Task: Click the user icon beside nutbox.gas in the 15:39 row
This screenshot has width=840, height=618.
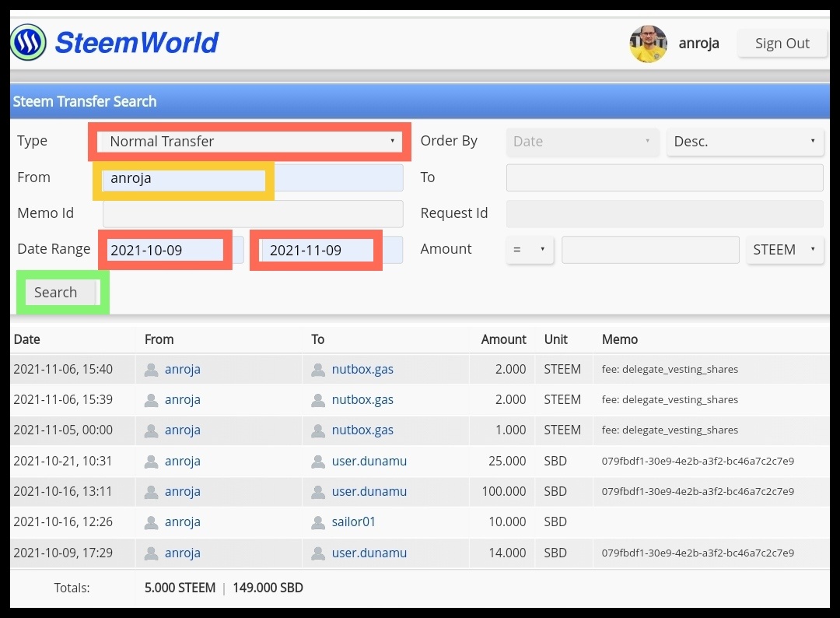Action: (x=318, y=400)
